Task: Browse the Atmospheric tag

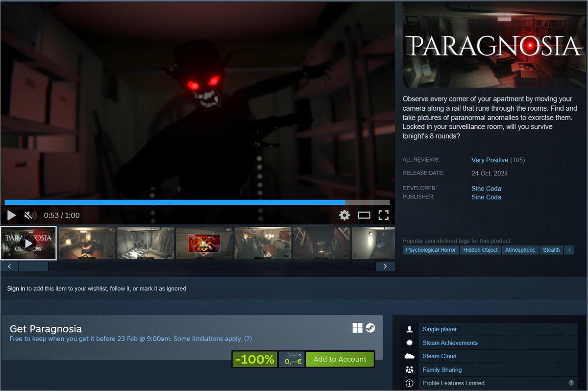Action: point(520,250)
